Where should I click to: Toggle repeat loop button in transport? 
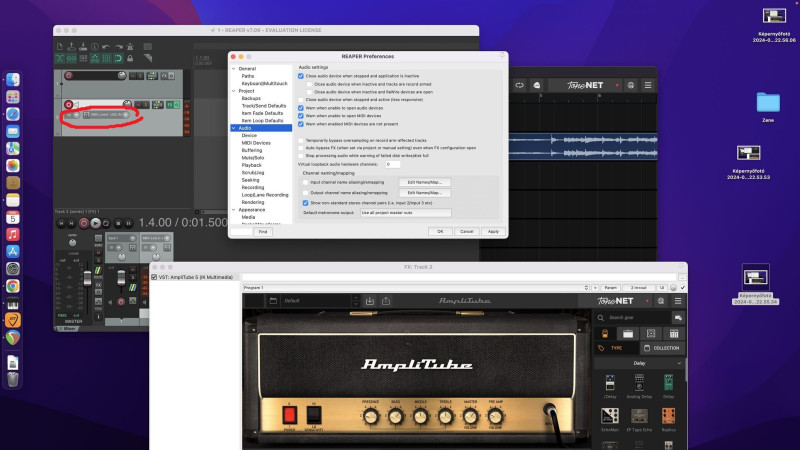pyautogui.click(x=106, y=223)
